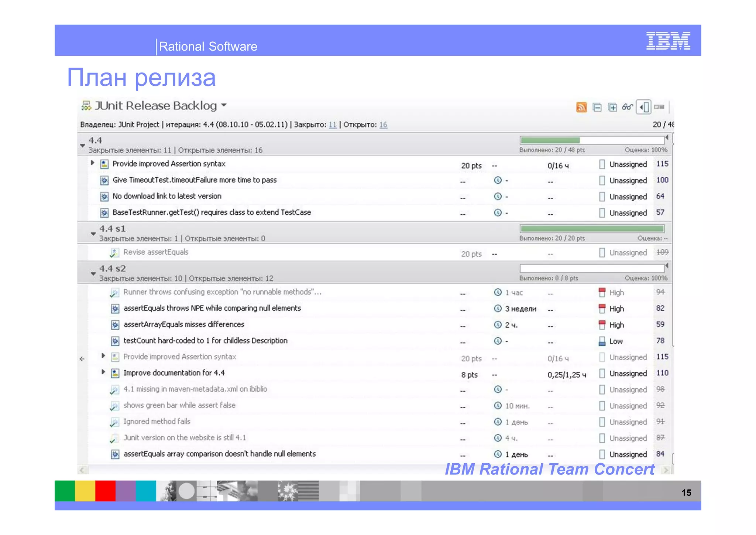Click clock estimate icon for Give TimeoutTest row

point(498,180)
